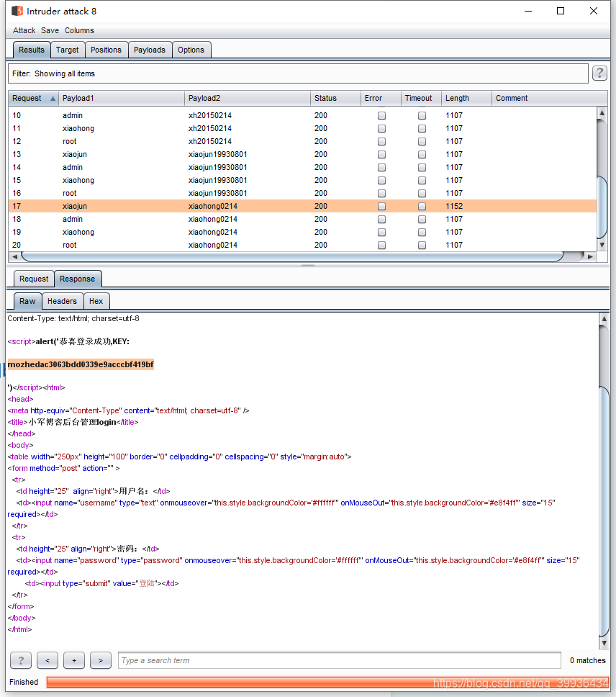Sort by the Comment column header

tap(549, 98)
